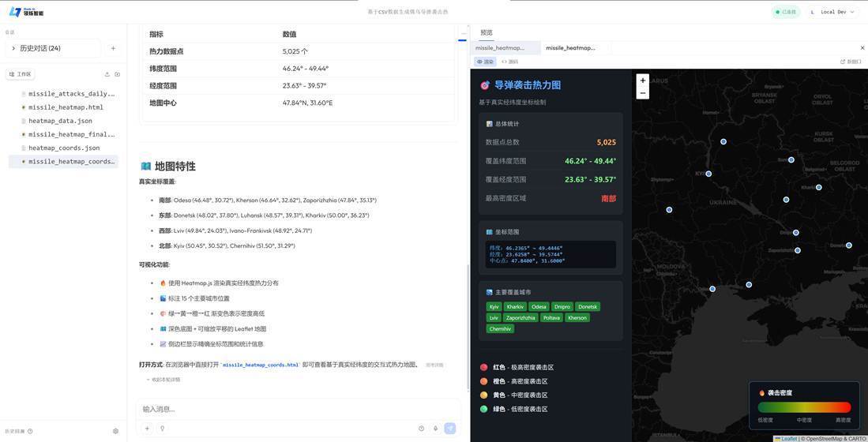This screenshot has width=868, height=442.
Task: Click the Kharkiv marker on the map
Action: point(819,188)
